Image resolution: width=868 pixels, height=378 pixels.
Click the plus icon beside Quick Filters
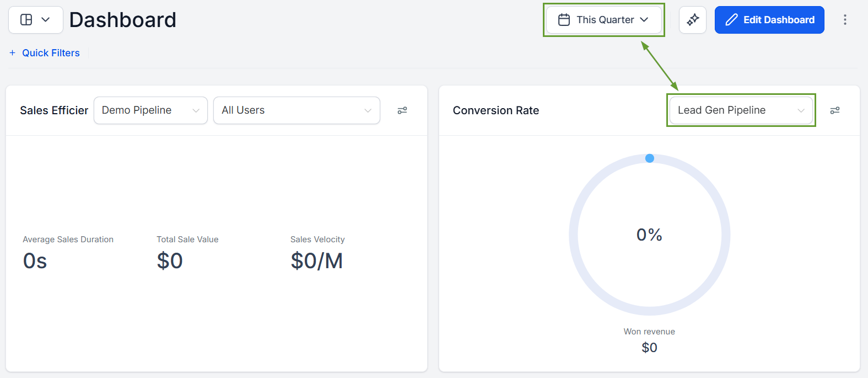[x=12, y=53]
